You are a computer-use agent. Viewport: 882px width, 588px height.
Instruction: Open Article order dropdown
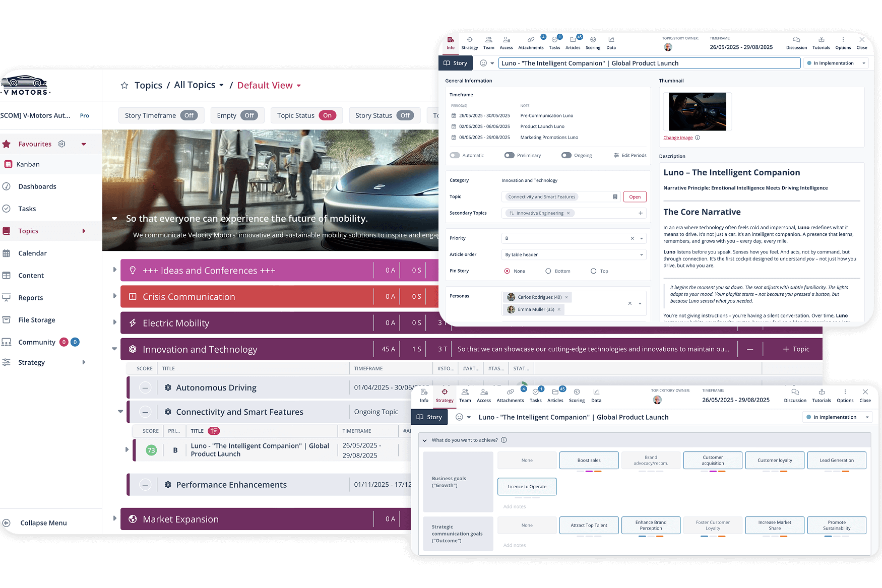(x=574, y=254)
